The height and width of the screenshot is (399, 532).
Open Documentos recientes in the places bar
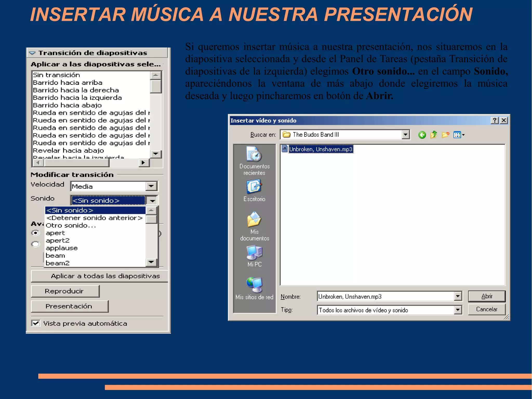tap(254, 161)
